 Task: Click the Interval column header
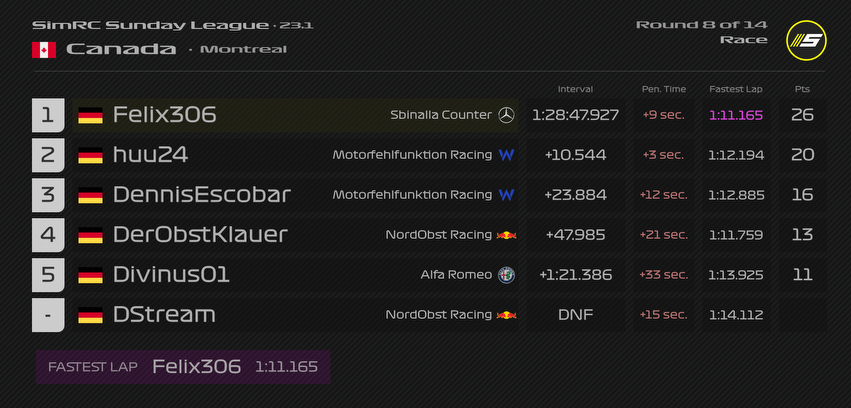click(575, 89)
